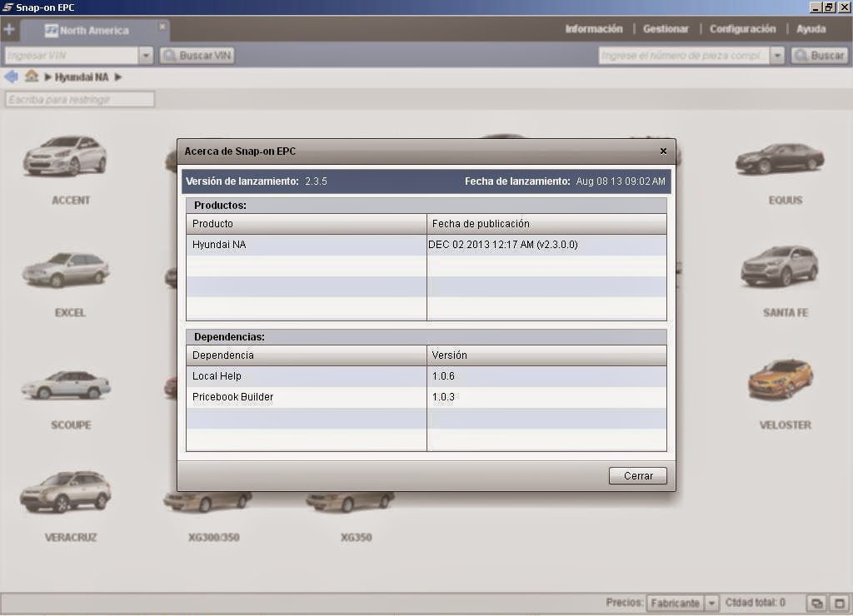Click the Fecha de publicación column header
Screen dimensions: 853x616
click(x=546, y=223)
